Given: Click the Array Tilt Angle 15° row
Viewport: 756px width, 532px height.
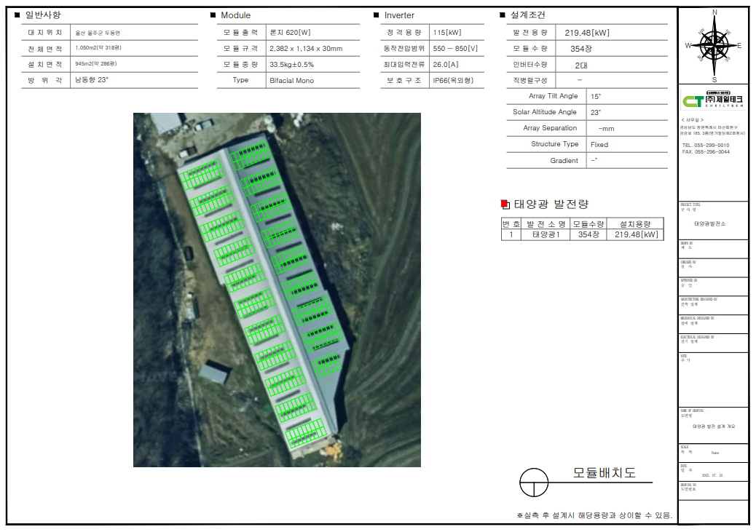Looking at the screenshot, I should pyautogui.click(x=587, y=96).
